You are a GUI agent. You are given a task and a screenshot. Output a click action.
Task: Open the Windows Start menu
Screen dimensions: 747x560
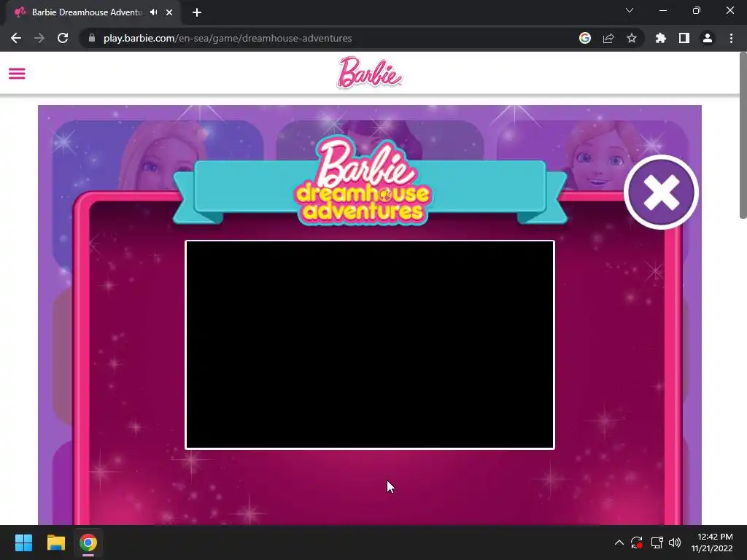(23, 542)
